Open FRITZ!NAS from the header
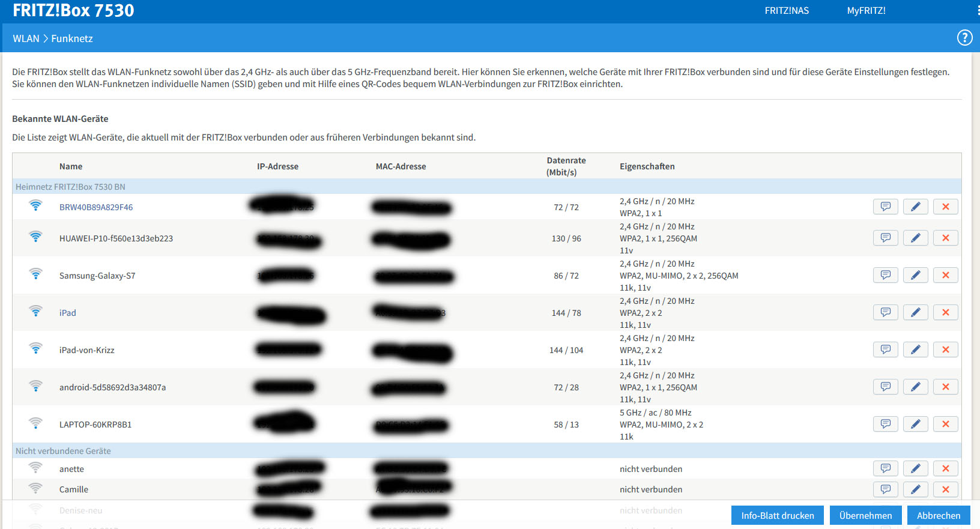 click(x=787, y=10)
